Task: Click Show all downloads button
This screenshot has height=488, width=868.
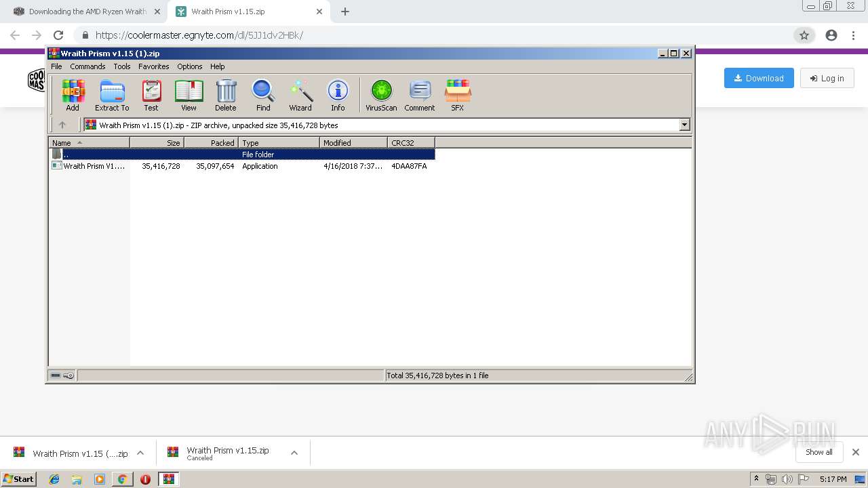Action: pyautogui.click(x=819, y=452)
